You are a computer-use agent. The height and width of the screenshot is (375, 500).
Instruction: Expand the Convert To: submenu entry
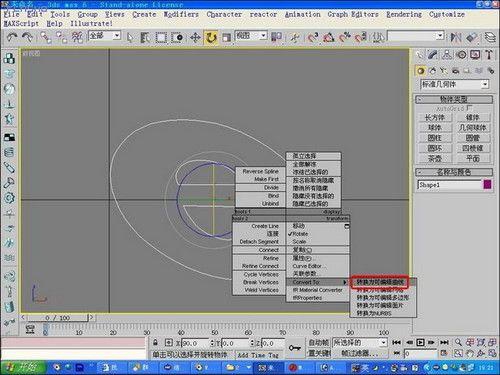click(317, 282)
